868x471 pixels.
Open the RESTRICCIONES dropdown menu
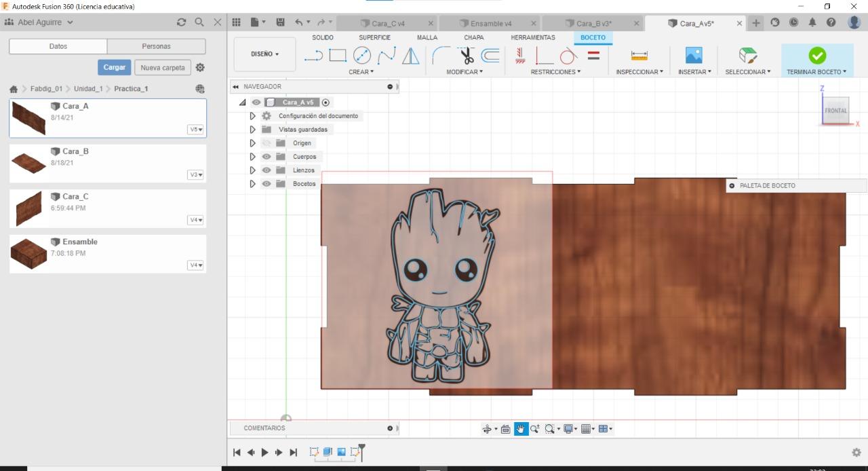555,72
